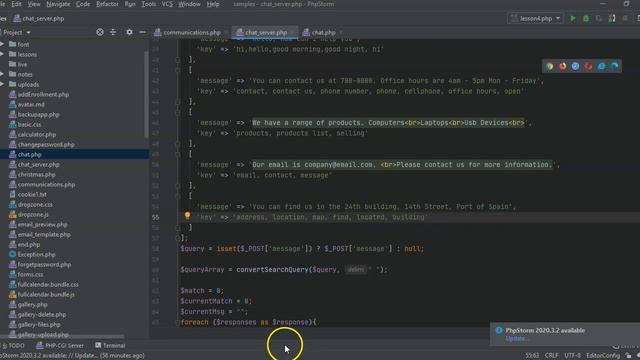Viewport: 640px width, 360px height.
Task: Select gallery-delete.php file
Action: click(x=38, y=315)
